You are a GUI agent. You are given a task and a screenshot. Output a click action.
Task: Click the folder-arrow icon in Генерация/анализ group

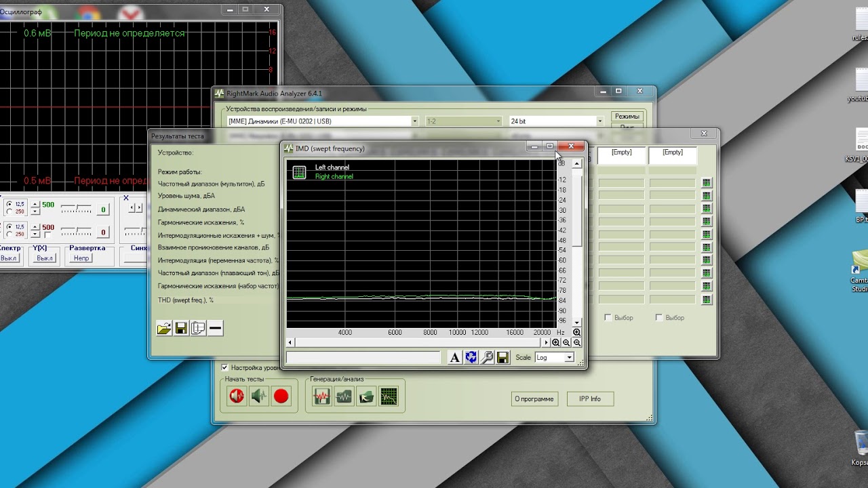(366, 396)
